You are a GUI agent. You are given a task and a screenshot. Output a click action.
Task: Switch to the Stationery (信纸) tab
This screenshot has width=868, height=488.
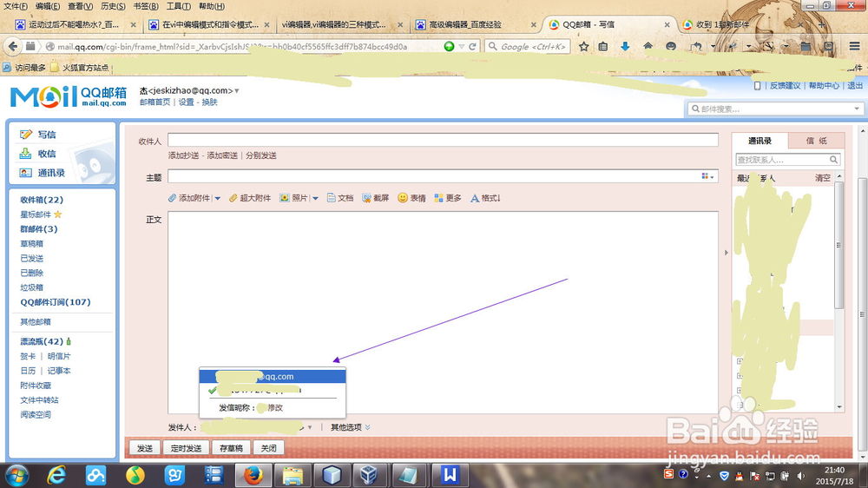point(817,141)
